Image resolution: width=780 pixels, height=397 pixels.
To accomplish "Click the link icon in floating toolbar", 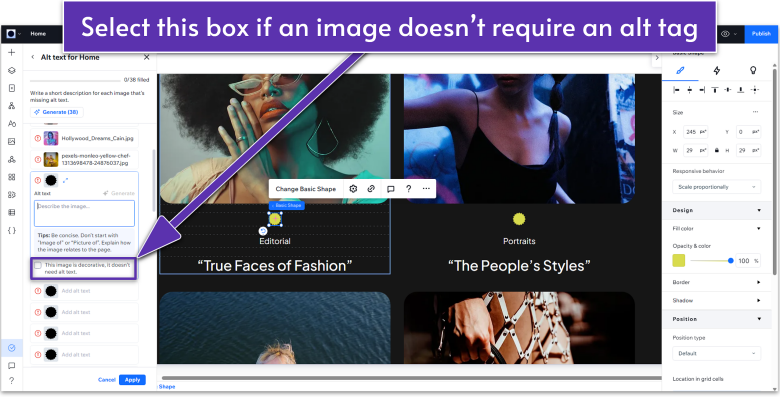I will [371, 189].
